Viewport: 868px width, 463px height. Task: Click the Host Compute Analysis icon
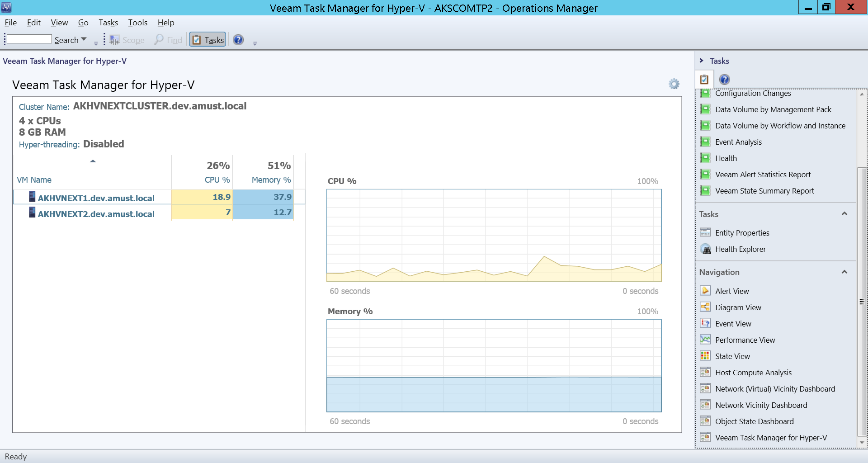click(705, 372)
